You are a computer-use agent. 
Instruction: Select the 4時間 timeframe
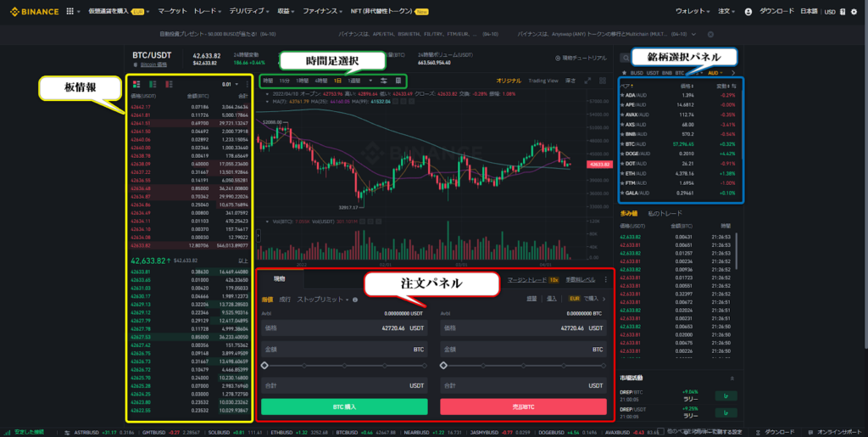(321, 81)
